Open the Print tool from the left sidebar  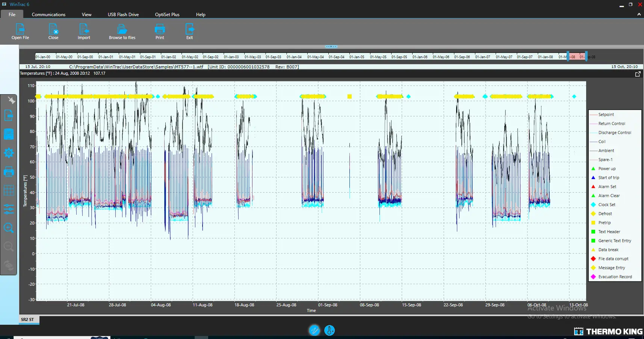coord(9,172)
